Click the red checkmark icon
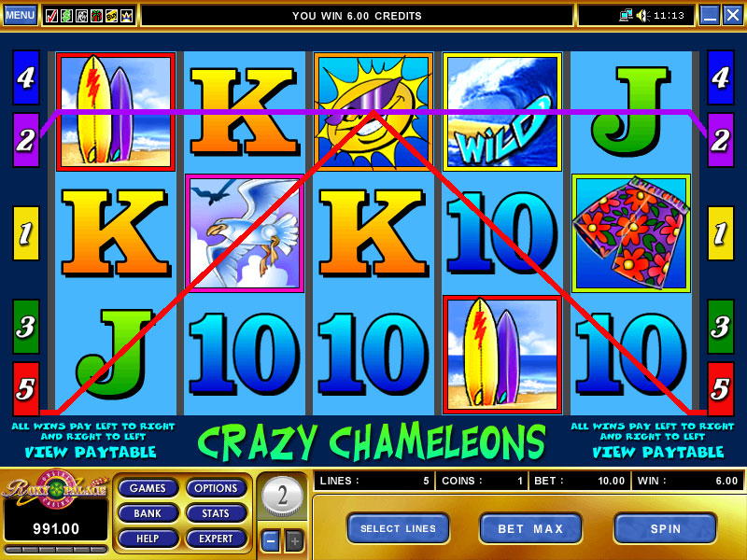Viewport: 747px width, 560px height. [x=52, y=16]
